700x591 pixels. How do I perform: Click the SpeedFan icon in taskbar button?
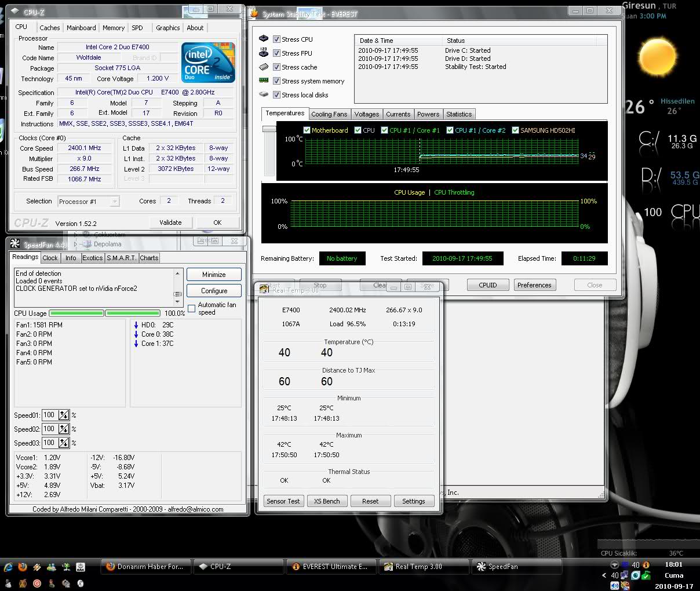pos(481,567)
